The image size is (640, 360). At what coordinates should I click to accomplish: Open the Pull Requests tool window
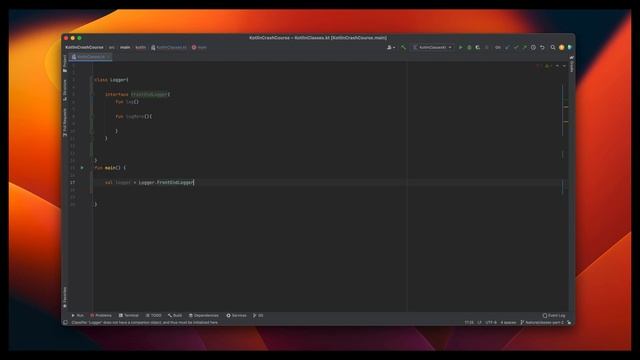click(x=65, y=122)
